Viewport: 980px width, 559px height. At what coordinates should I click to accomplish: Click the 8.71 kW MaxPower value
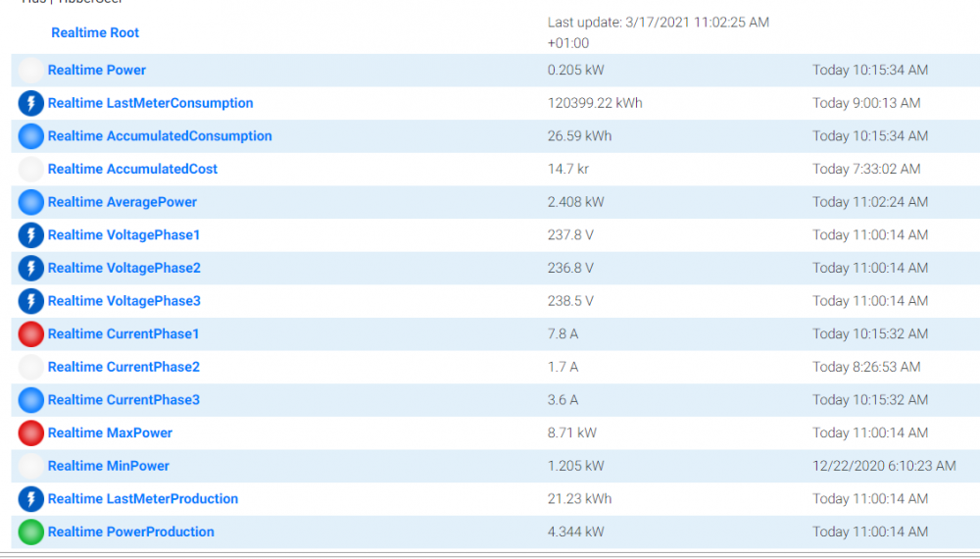571,432
